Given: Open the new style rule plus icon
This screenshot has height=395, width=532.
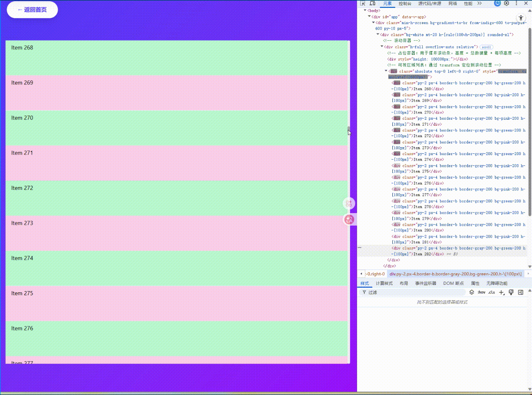Looking at the screenshot, I should 500,292.
